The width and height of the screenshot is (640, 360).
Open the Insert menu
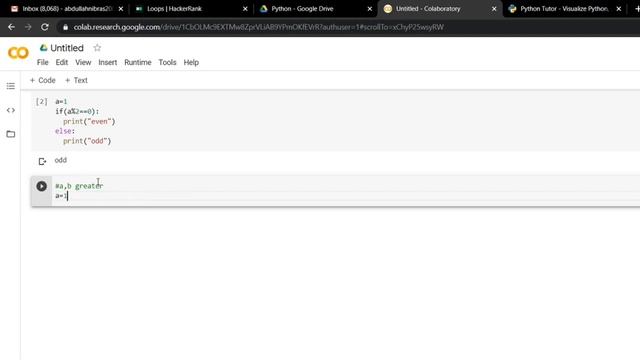pos(108,62)
